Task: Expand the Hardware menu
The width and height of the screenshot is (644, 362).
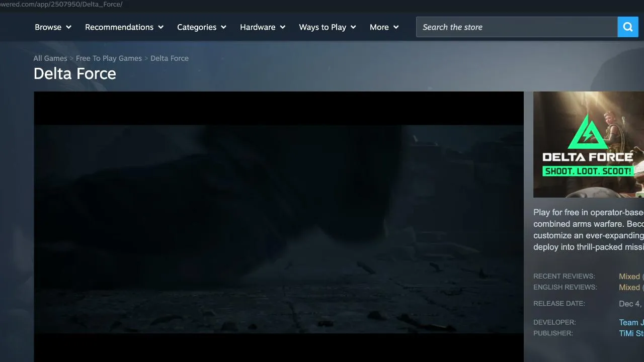Action: pos(263,27)
